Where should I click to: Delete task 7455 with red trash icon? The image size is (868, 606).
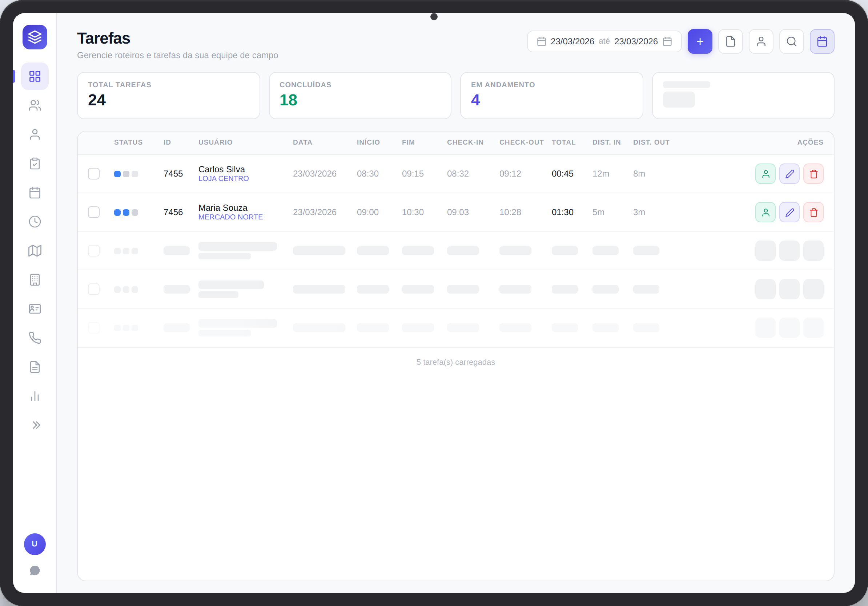click(813, 174)
